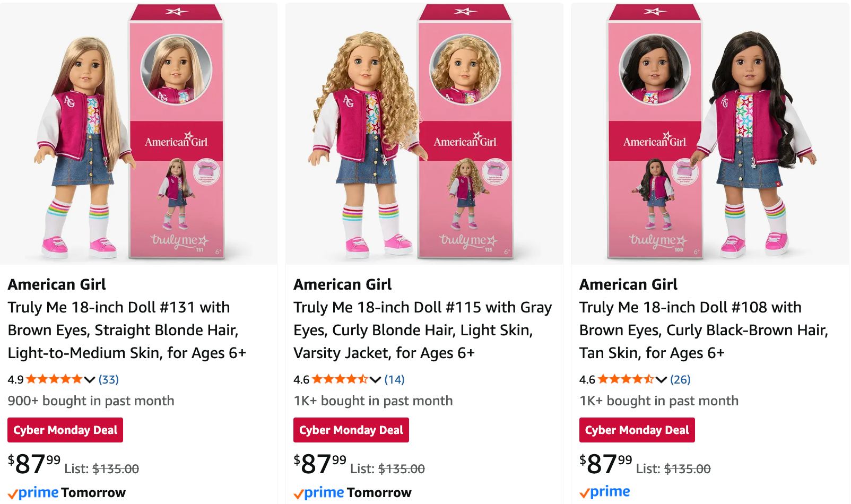This screenshot has height=504, width=851.
Task: Open the (33) reviews link
Action: click(x=109, y=379)
